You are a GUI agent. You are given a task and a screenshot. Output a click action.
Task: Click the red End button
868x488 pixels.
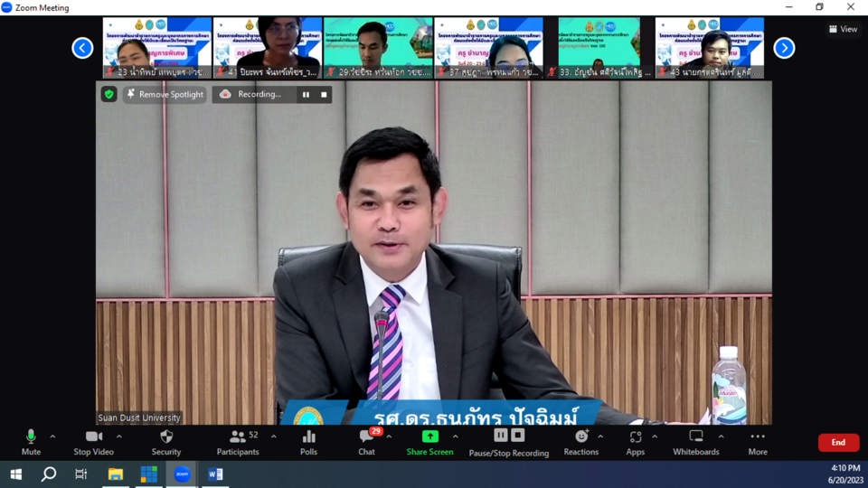coord(838,442)
